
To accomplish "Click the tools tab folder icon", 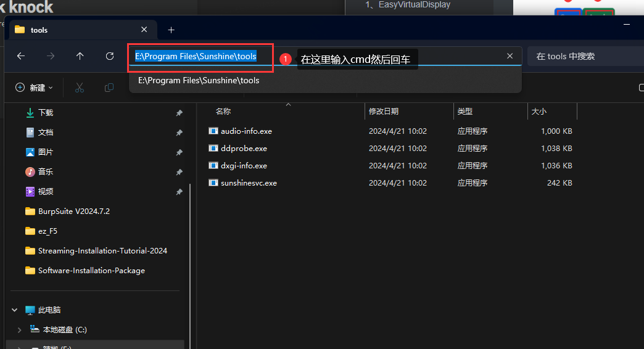I will pos(20,30).
